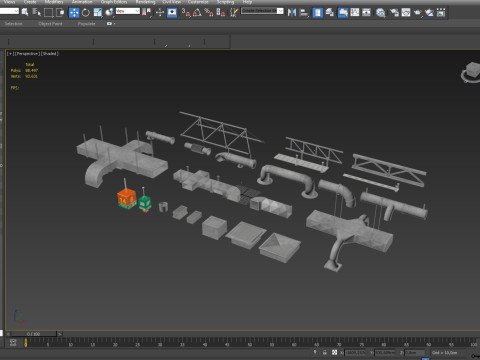Click the Z coordinate input field
Screen dimensions: 480x360
(x=414, y=353)
